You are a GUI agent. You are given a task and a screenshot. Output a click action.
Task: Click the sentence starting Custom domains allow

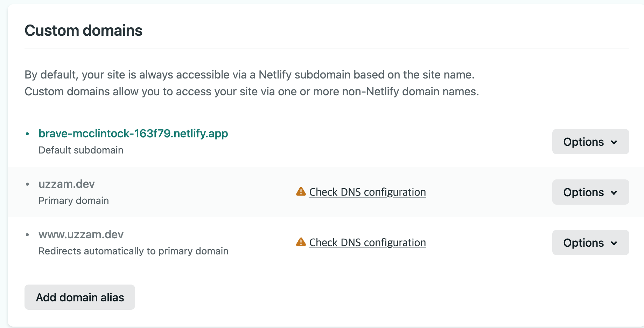click(x=251, y=91)
